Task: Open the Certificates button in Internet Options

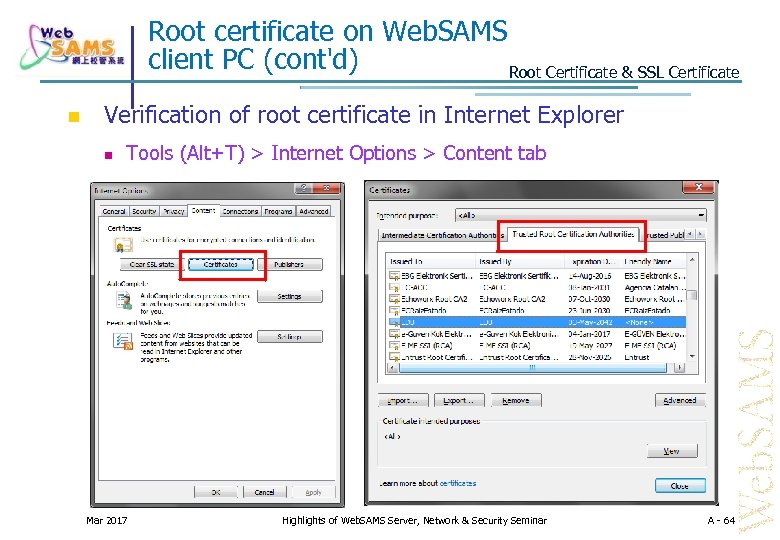Action: [x=221, y=265]
